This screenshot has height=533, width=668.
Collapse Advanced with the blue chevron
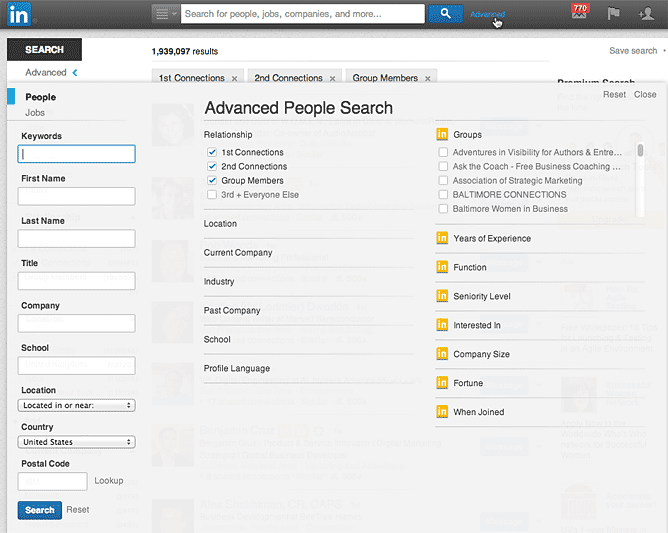pos(75,72)
